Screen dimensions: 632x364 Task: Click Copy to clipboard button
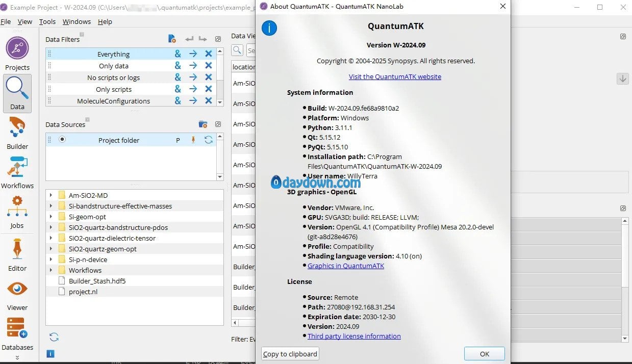[x=290, y=354]
